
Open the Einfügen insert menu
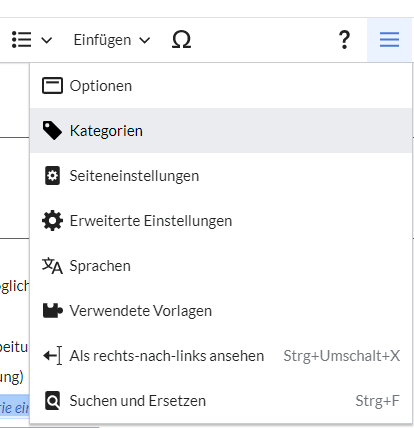(112, 40)
